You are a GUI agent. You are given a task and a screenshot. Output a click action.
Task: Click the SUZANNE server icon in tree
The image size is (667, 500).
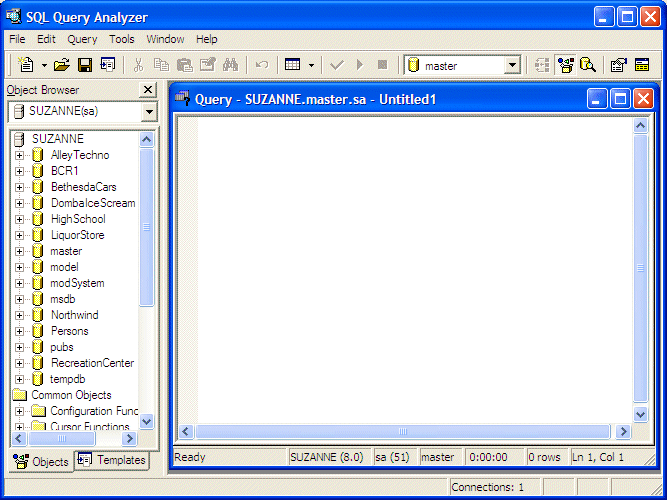point(19,139)
